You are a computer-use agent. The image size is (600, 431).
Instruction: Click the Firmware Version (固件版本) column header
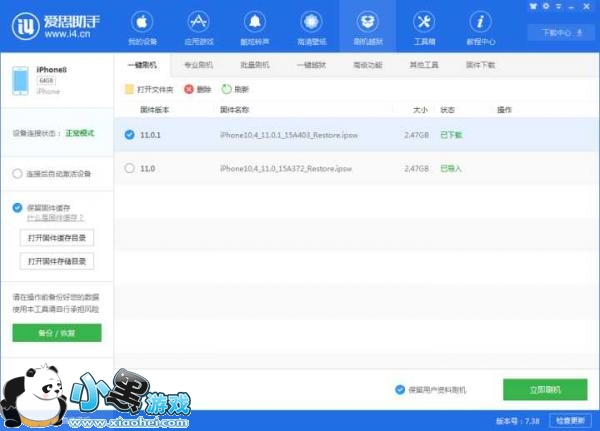click(x=155, y=110)
